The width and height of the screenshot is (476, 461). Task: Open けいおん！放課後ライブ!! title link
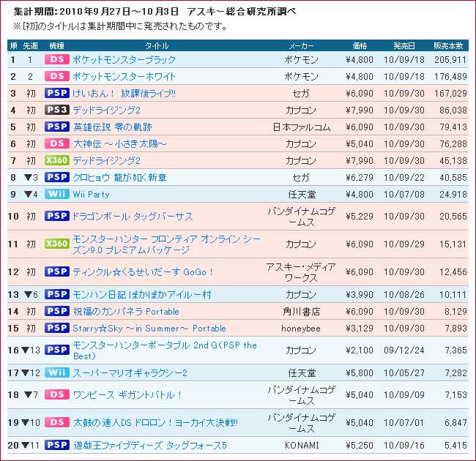tap(124, 93)
